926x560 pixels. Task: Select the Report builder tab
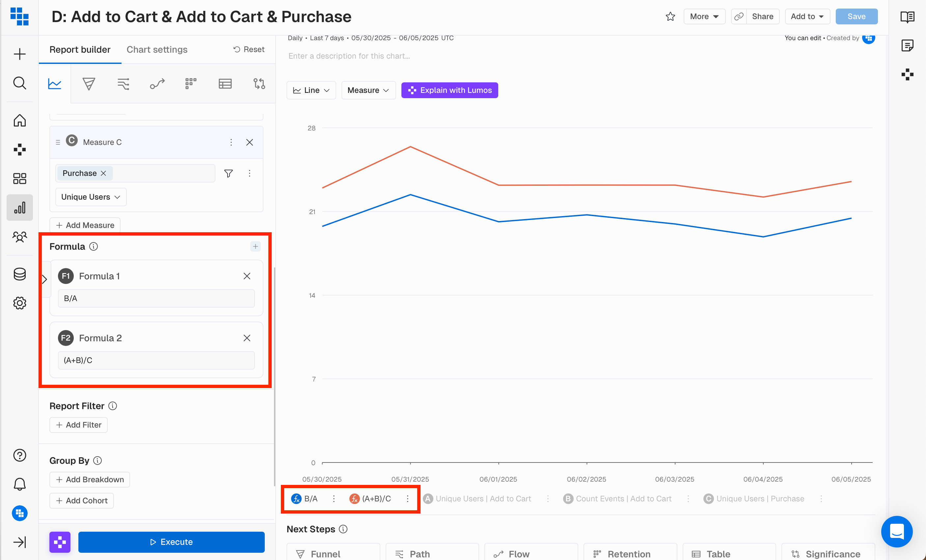80,50
